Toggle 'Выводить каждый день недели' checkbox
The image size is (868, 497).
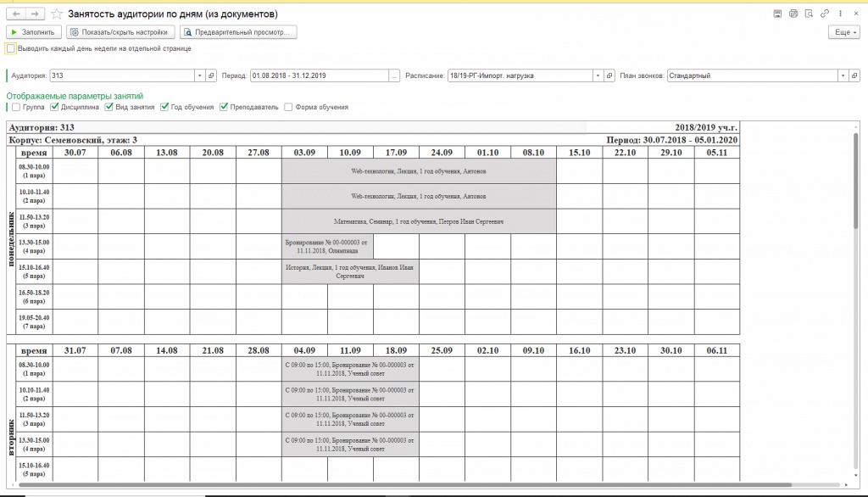[10, 49]
